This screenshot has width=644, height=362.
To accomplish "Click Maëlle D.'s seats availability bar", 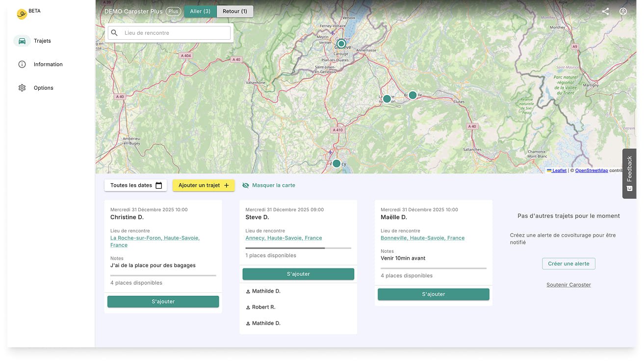I will click(x=434, y=268).
